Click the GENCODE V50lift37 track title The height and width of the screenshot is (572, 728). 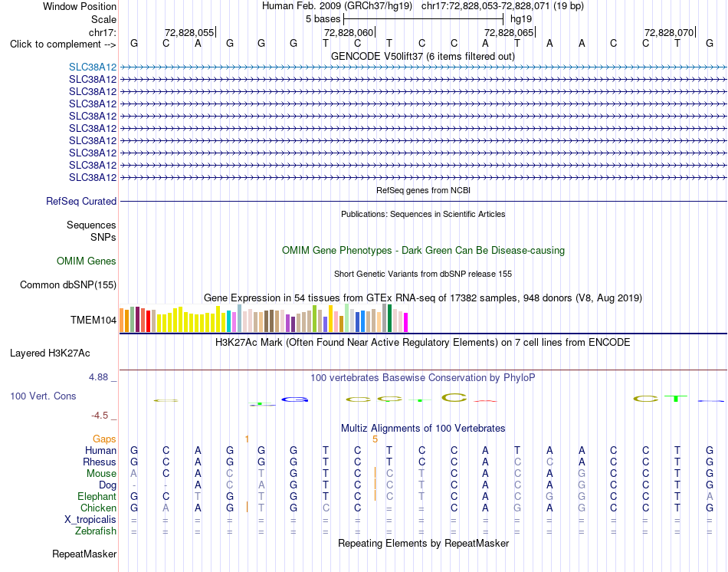(x=423, y=56)
